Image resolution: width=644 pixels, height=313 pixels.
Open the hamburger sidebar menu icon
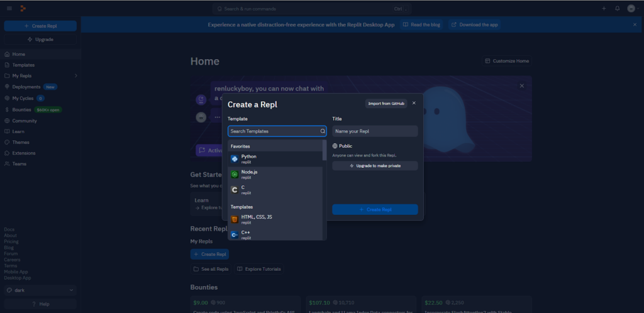coord(9,8)
